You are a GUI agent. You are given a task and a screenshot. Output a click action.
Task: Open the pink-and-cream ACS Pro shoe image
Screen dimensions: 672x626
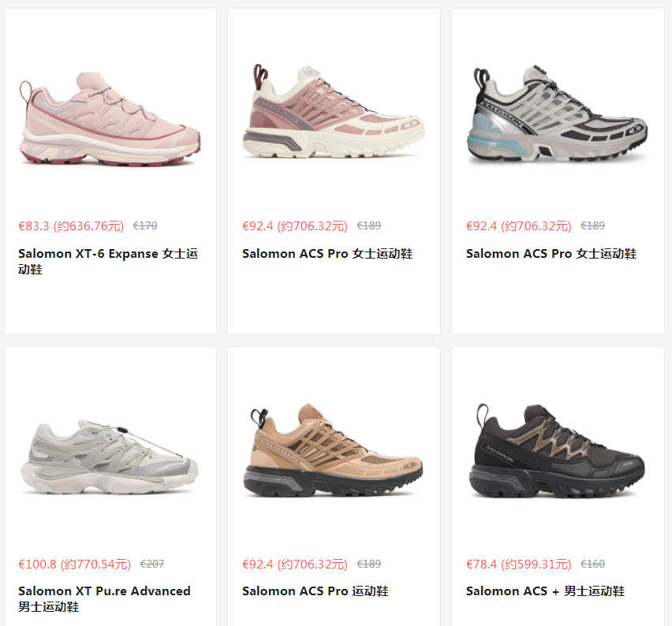(334, 111)
